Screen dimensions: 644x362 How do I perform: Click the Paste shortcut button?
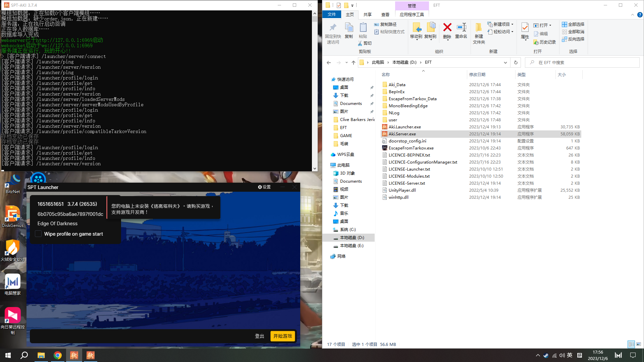coord(389,32)
